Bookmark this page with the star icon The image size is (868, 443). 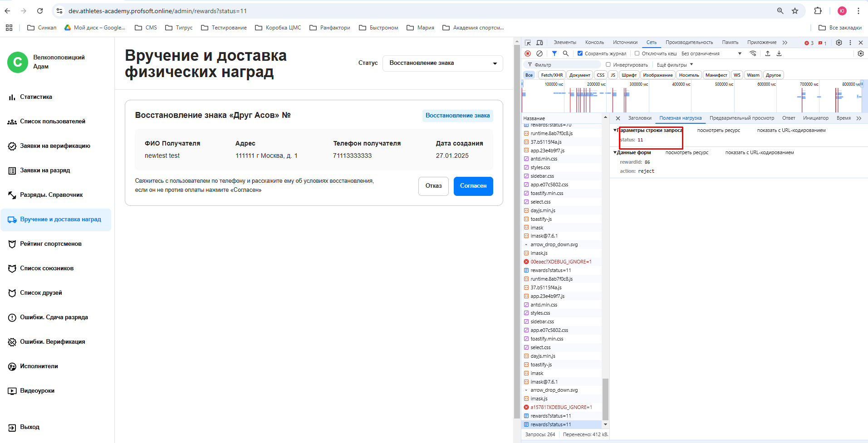coord(795,11)
